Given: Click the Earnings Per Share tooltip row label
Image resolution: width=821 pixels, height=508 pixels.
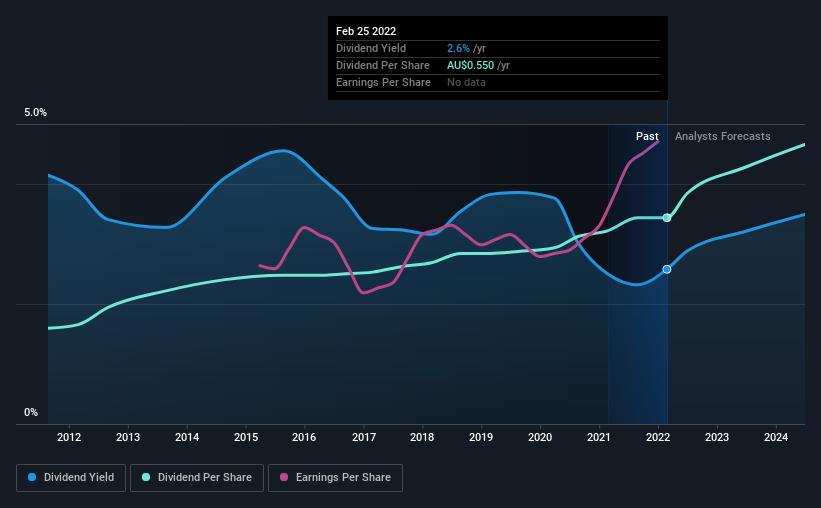Looking at the screenshot, I should [x=383, y=82].
